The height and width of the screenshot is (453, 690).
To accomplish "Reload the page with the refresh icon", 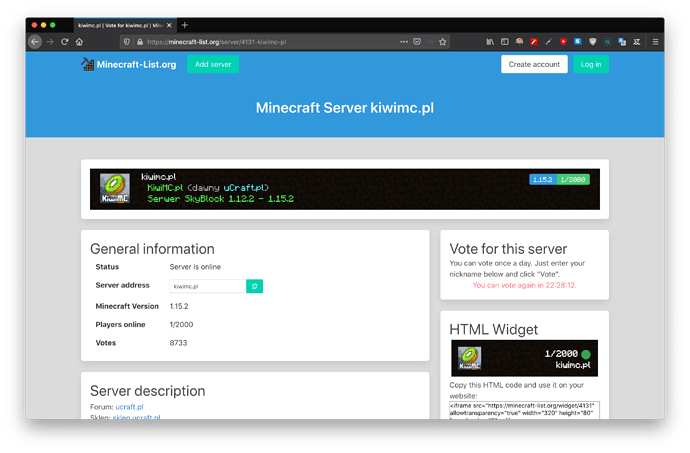I will click(x=65, y=42).
